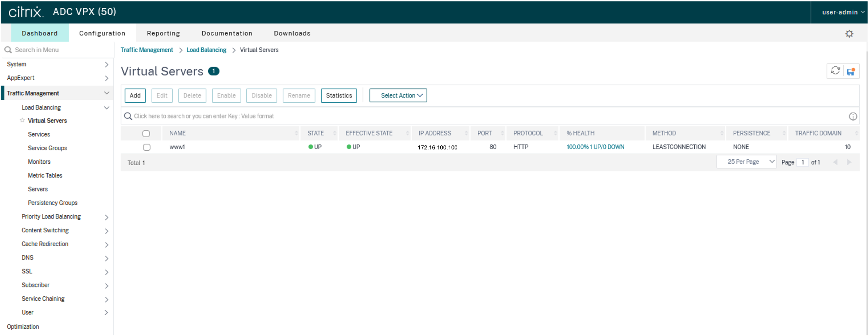Viewport: 868px width, 336px height.
Task: Open the 25 Per Page dropdown
Action: click(746, 162)
